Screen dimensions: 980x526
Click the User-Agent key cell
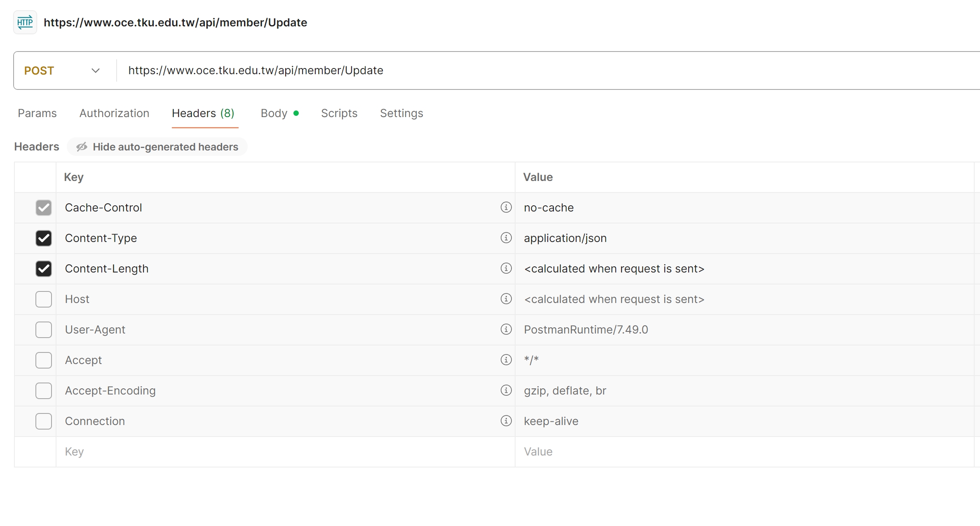(x=285, y=330)
